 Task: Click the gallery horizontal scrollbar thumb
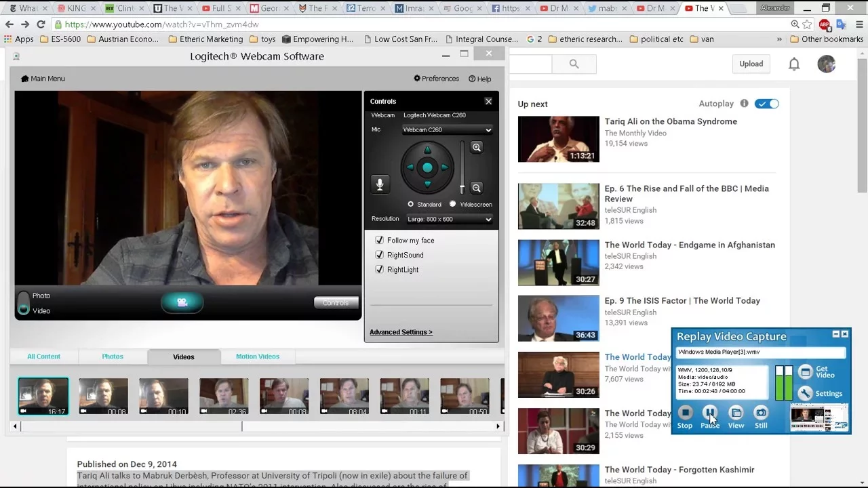click(x=131, y=426)
